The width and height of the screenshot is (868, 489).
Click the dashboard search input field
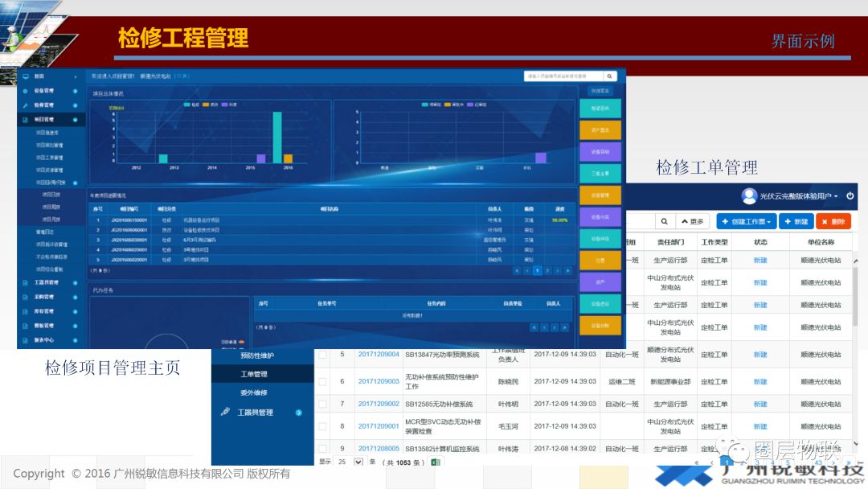(x=563, y=76)
